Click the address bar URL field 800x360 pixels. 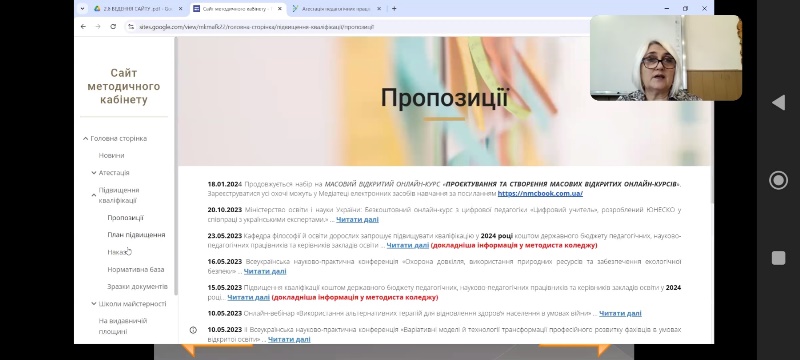tap(357, 27)
